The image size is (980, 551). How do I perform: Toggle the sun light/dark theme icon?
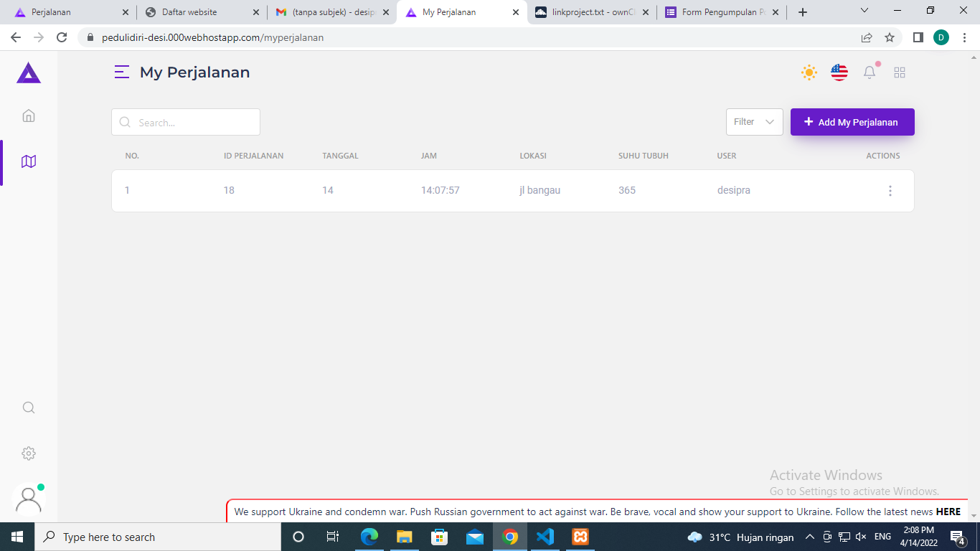(809, 72)
